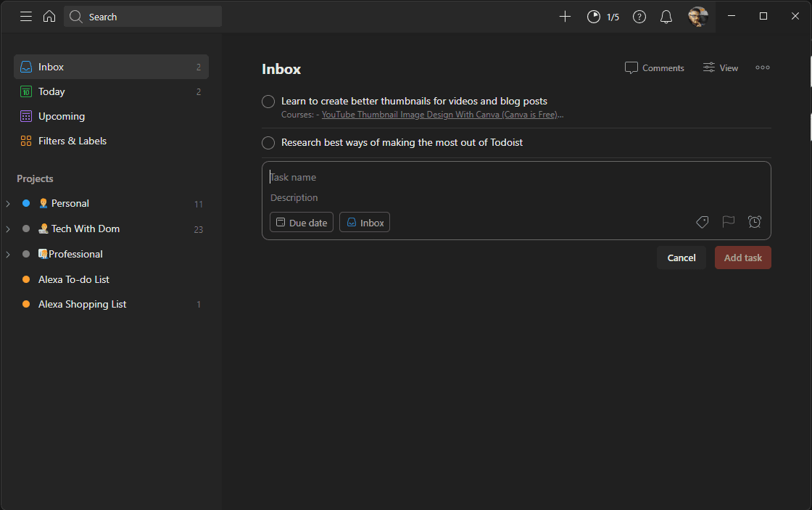Complete the Research Todoist task

tap(268, 142)
